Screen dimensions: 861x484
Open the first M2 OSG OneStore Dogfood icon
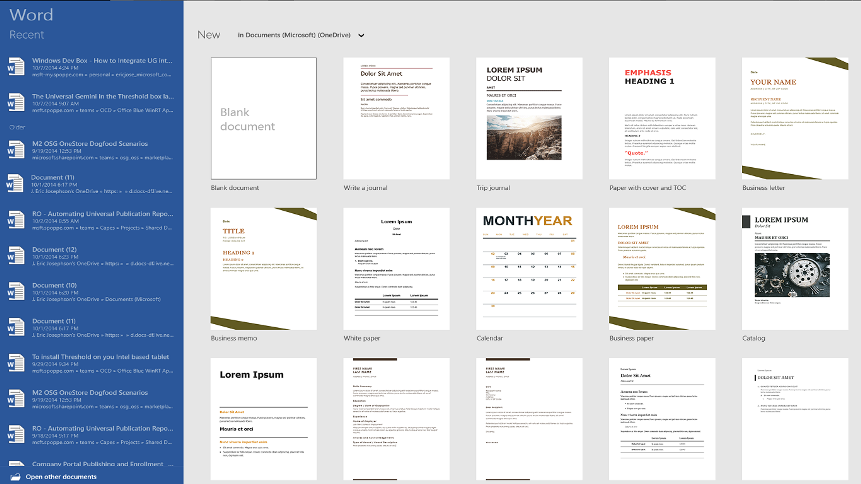(16, 149)
